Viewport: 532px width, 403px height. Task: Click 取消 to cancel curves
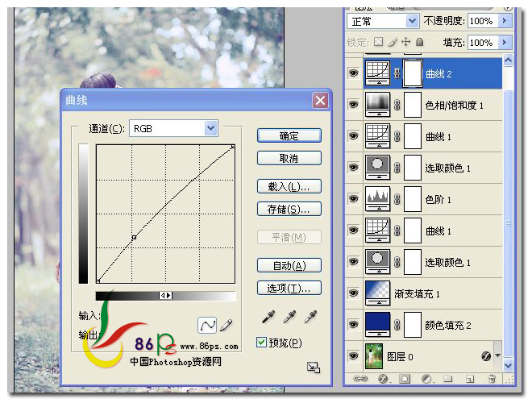pos(289,158)
